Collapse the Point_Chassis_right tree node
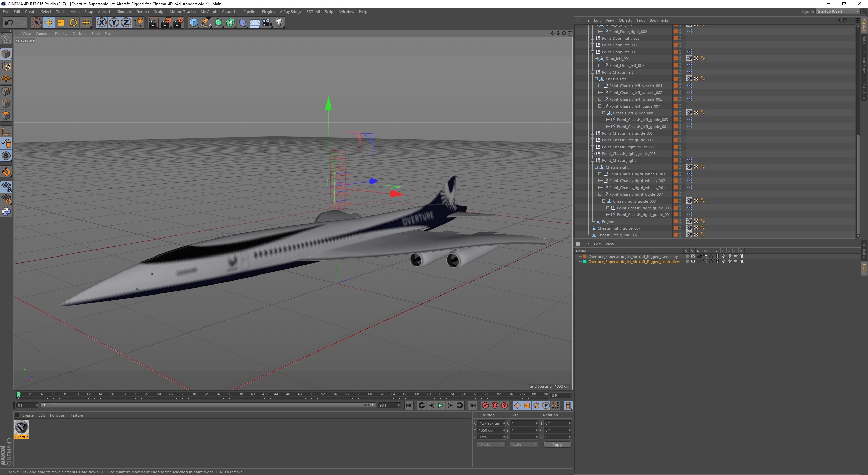This screenshot has height=475, width=868. click(x=592, y=160)
